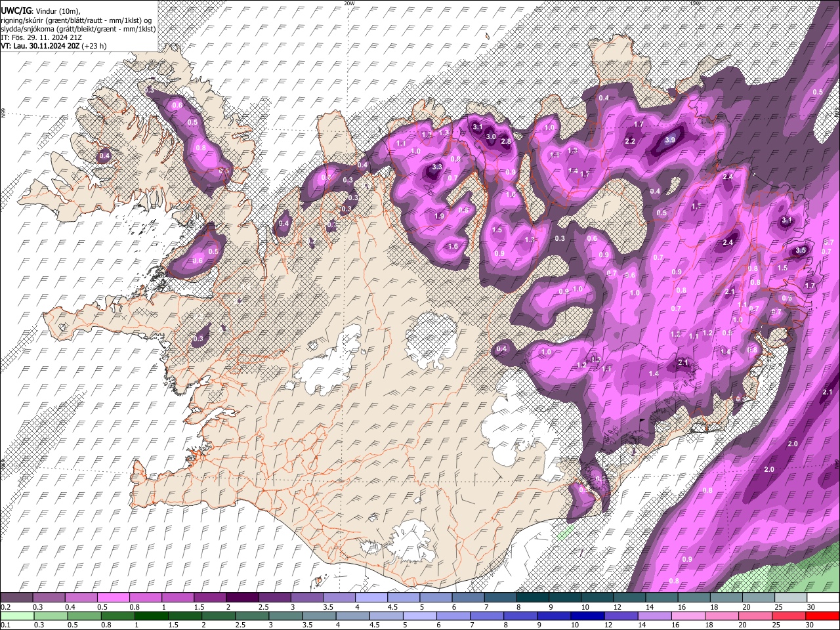Click the 2.8 snowfall value label

[x=506, y=141]
